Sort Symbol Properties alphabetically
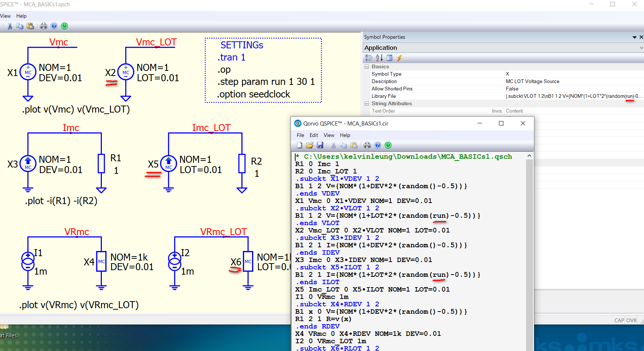The height and width of the screenshot is (351, 644). click(379, 58)
